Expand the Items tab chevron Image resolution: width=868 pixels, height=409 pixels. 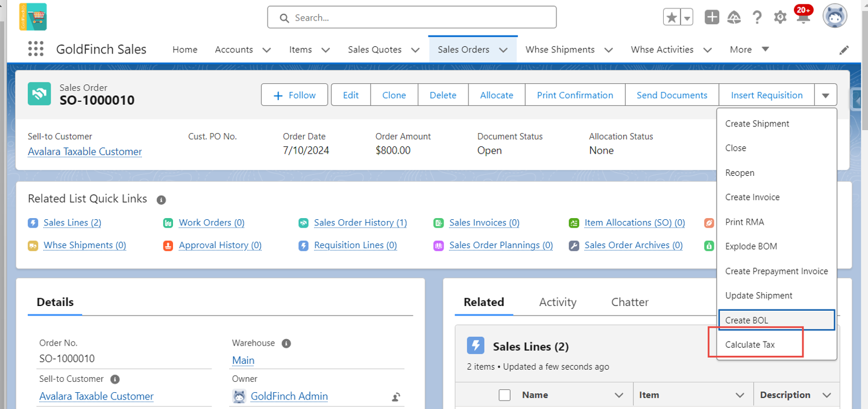[x=325, y=50]
